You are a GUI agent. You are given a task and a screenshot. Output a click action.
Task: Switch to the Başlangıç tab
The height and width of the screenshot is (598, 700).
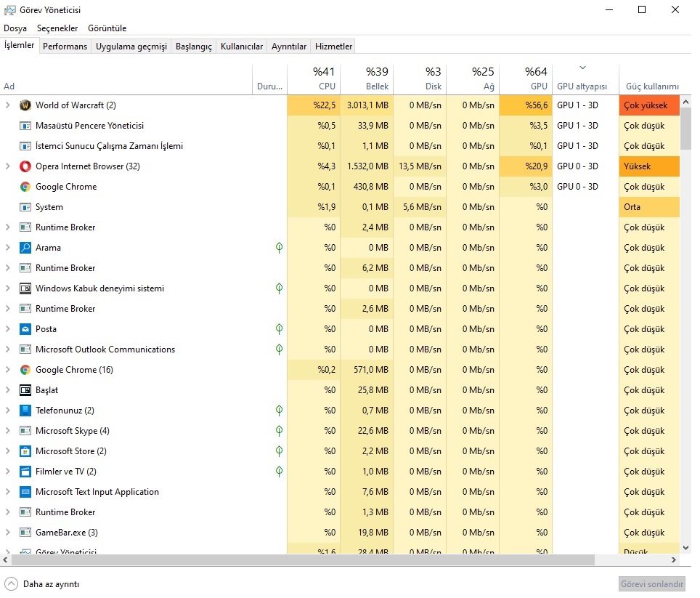[194, 47]
